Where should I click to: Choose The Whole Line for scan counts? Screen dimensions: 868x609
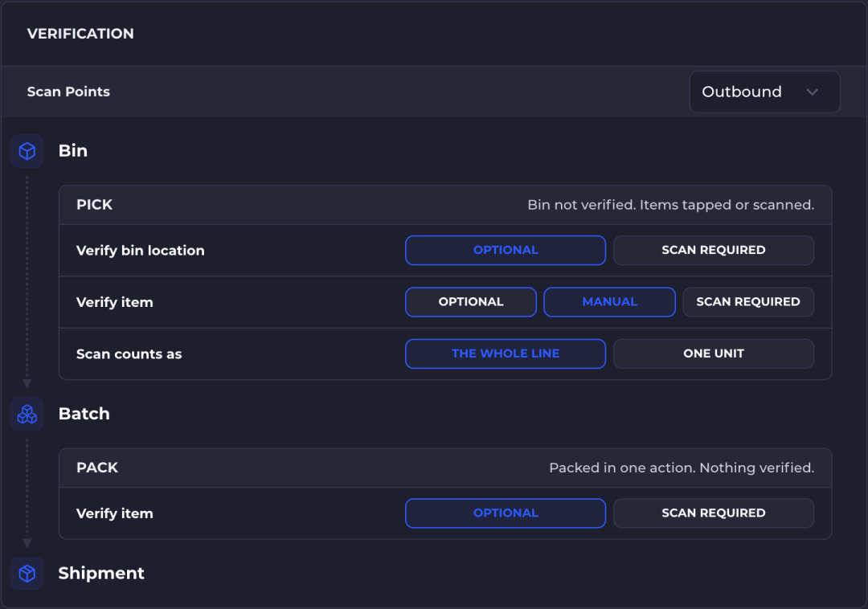[x=506, y=354]
